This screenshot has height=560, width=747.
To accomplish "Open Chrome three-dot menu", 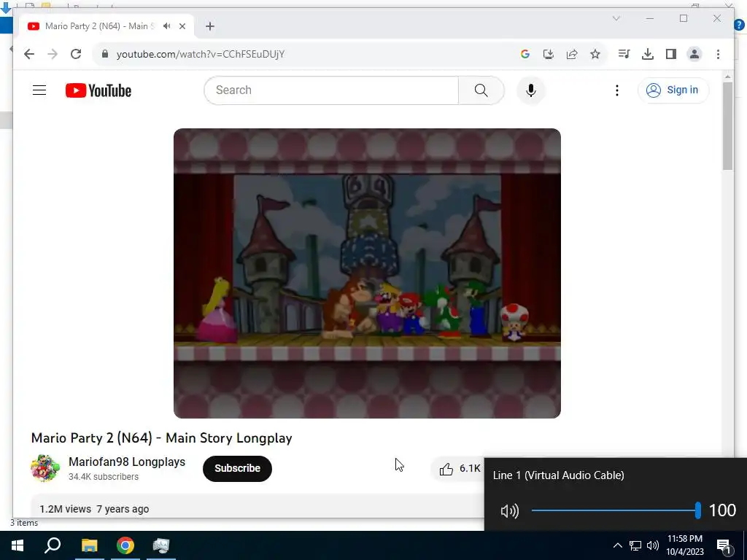I will [718, 54].
